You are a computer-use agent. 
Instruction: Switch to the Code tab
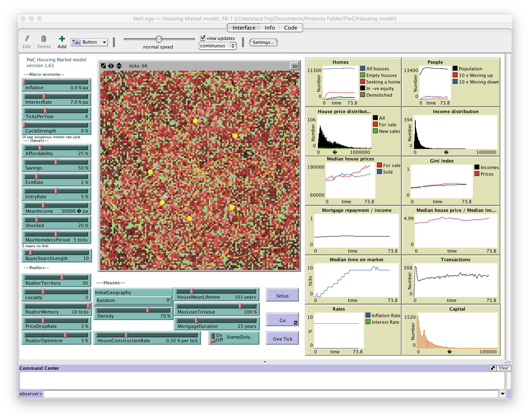290,28
